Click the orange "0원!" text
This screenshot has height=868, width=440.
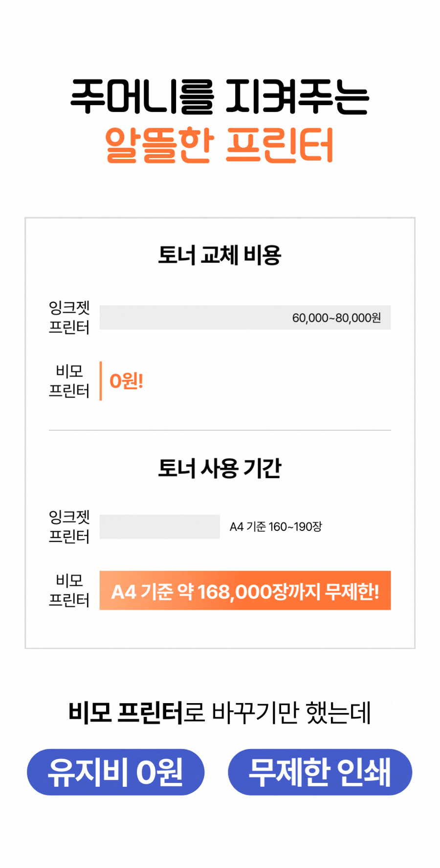tap(126, 381)
